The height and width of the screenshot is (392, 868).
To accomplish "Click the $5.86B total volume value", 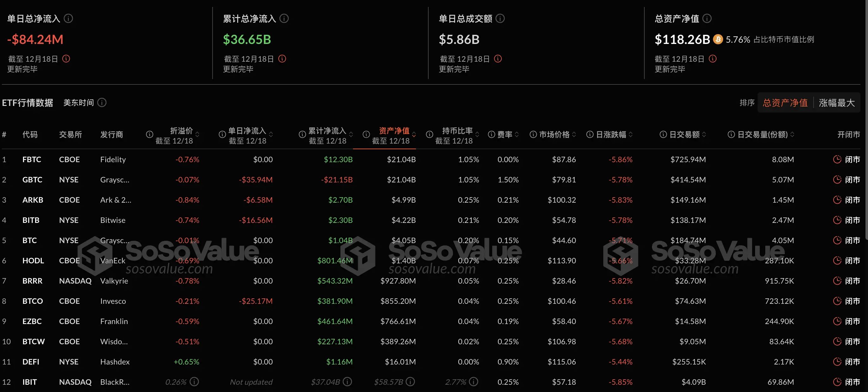I will 459,40.
